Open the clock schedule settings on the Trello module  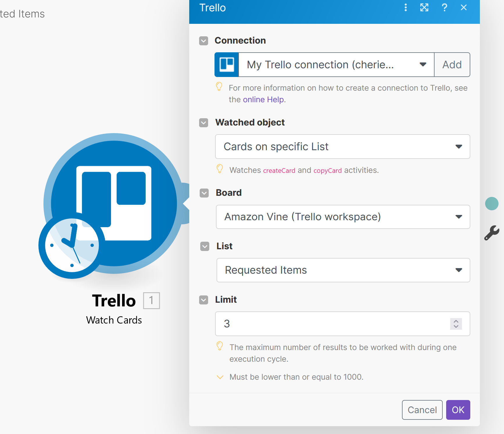[72, 245]
